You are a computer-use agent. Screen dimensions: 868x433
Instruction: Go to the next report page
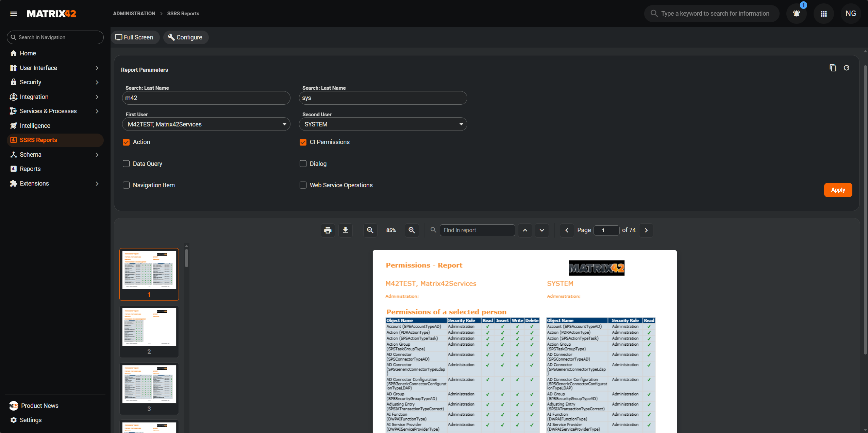click(646, 230)
